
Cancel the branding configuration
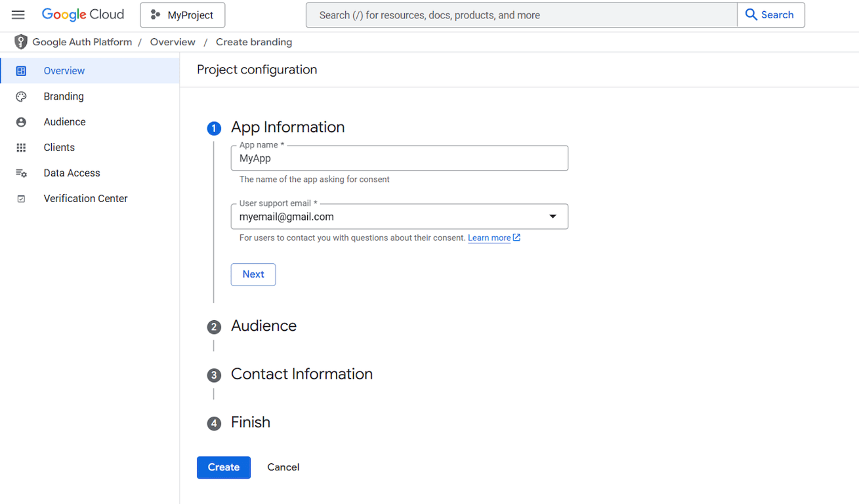coord(283,467)
